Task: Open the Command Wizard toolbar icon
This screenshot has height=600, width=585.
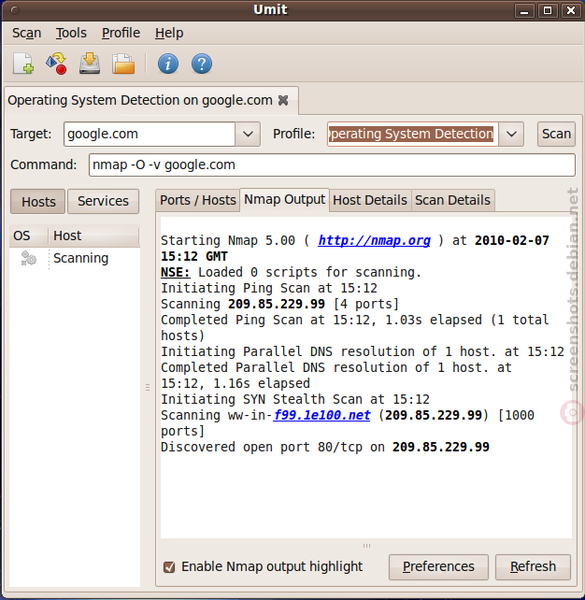Action: 57,64
